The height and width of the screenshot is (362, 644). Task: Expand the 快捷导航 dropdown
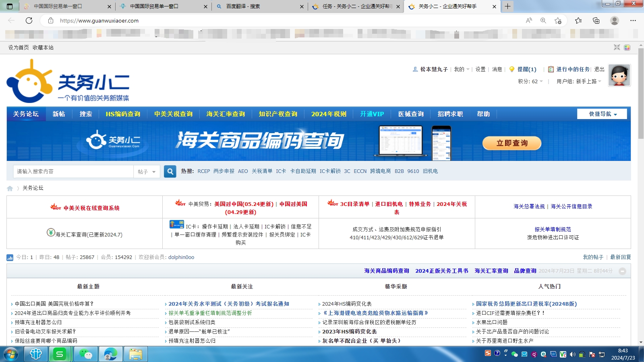click(x=602, y=114)
